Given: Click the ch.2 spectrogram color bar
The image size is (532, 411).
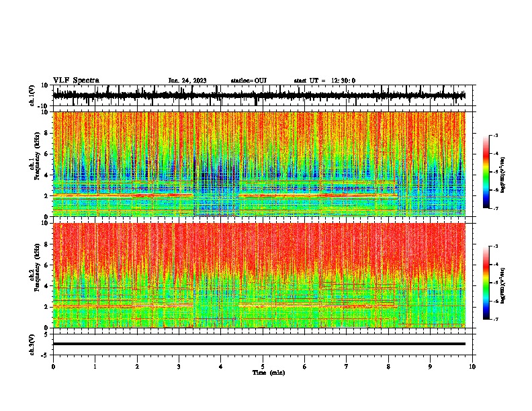Looking at the screenshot, I should point(486,283).
